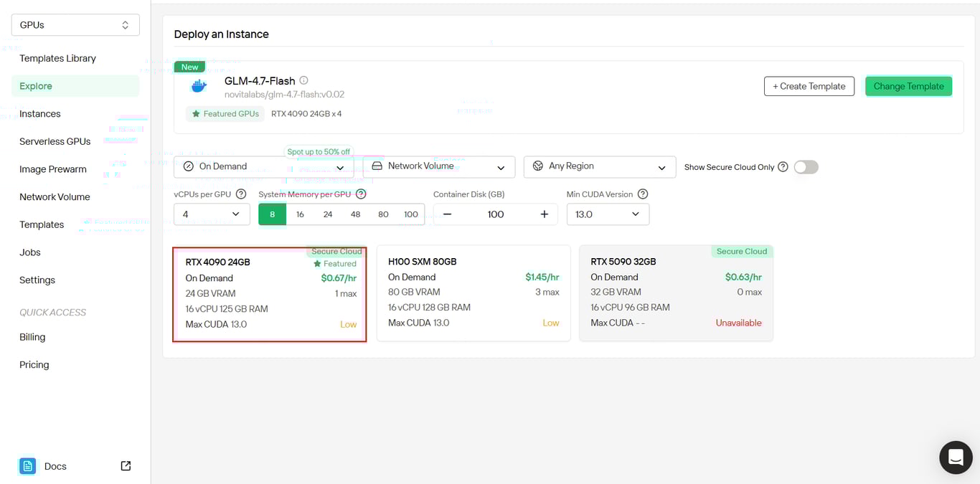Screen dimensions: 980x484
Task: Open Jobs page
Action: click(30, 252)
